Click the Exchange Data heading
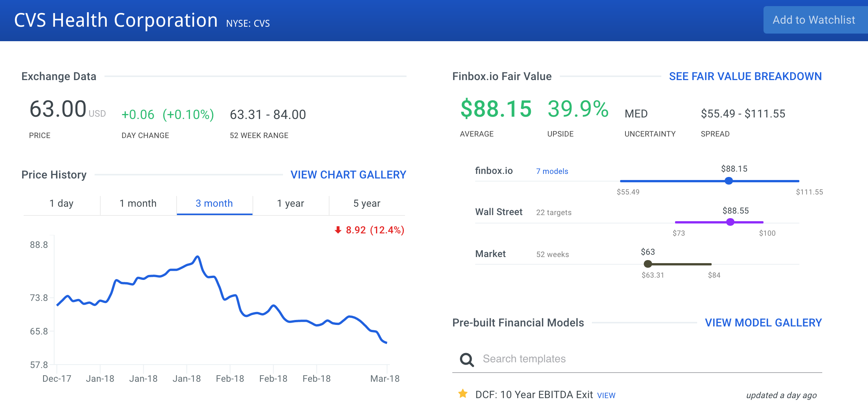 (59, 76)
